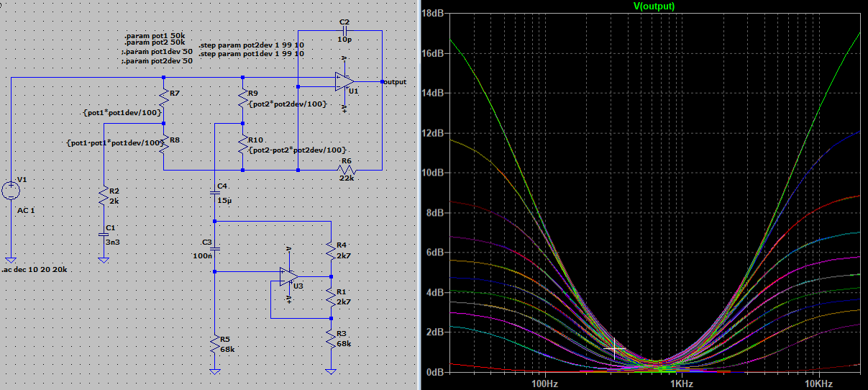The width and height of the screenshot is (868, 390).
Task: Click ground symbol below R3
Action: point(330,371)
